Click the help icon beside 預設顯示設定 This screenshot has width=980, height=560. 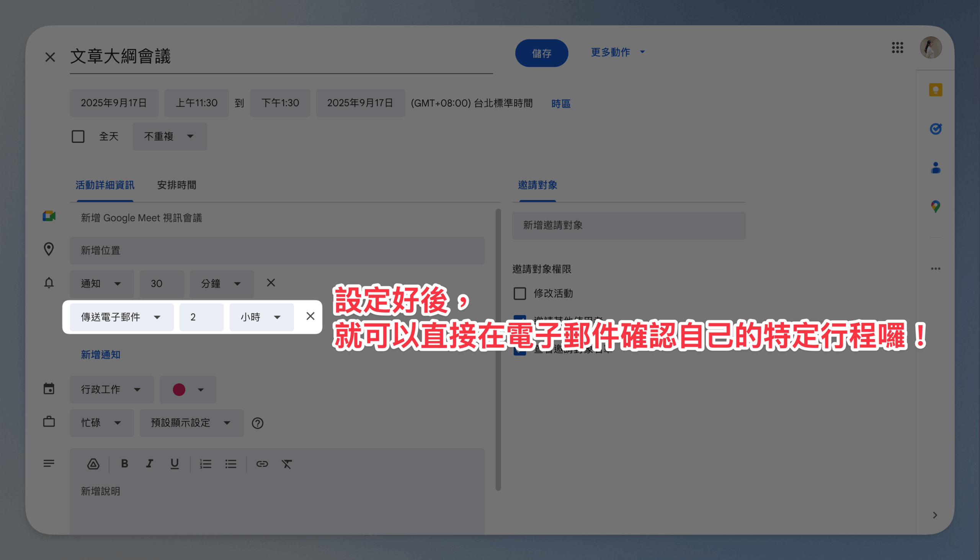[257, 423]
